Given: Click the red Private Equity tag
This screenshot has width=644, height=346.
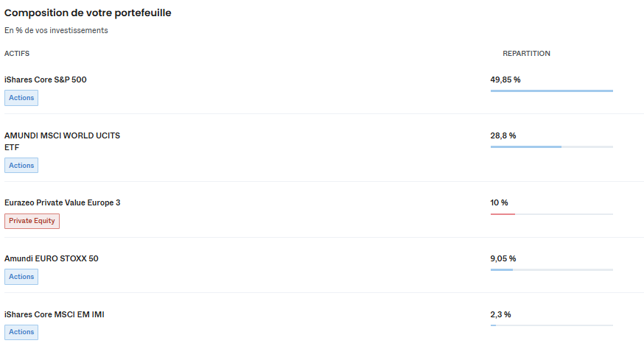Looking at the screenshot, I should 32,221.
